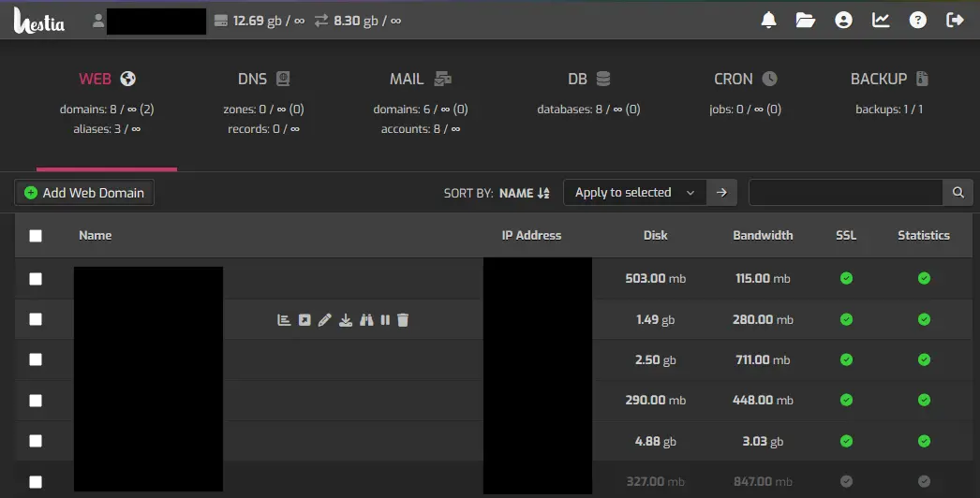Tick the checkbox on the 2.50 gb row
This screenshot has width=980, height=498.
[x=36, y=360]
